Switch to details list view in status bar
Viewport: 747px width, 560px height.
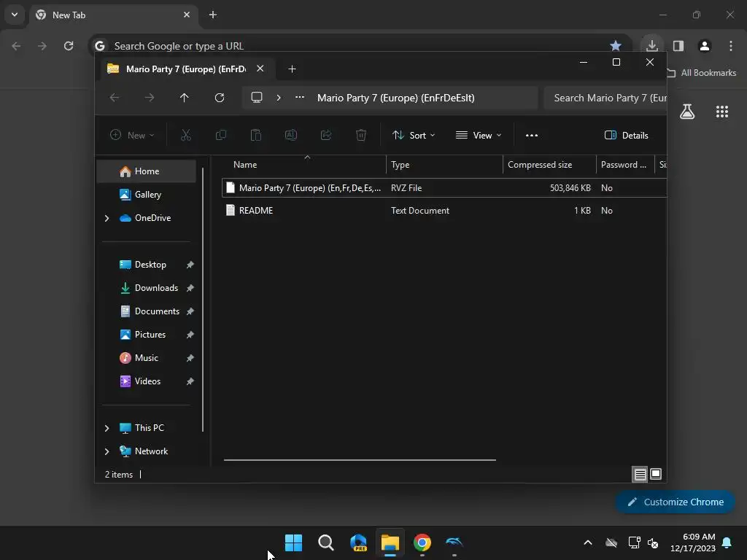(x=640, y=474)
